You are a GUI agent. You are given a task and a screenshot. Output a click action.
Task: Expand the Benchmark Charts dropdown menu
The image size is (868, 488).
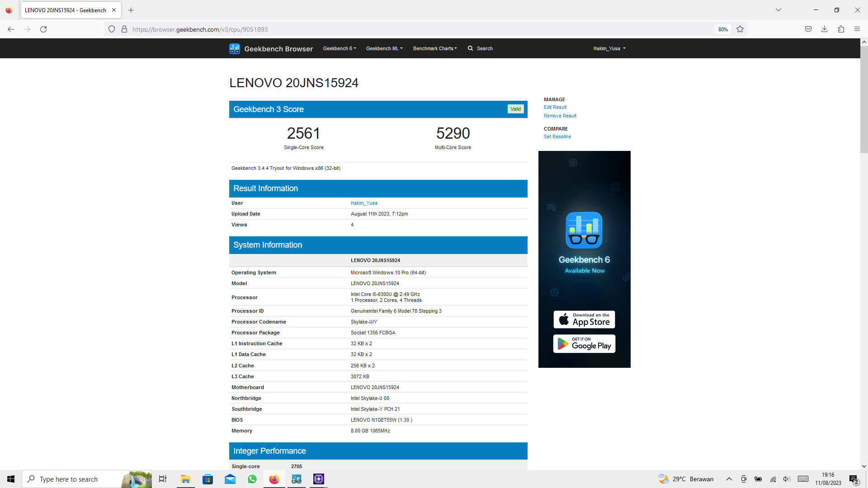coord(435,48)
